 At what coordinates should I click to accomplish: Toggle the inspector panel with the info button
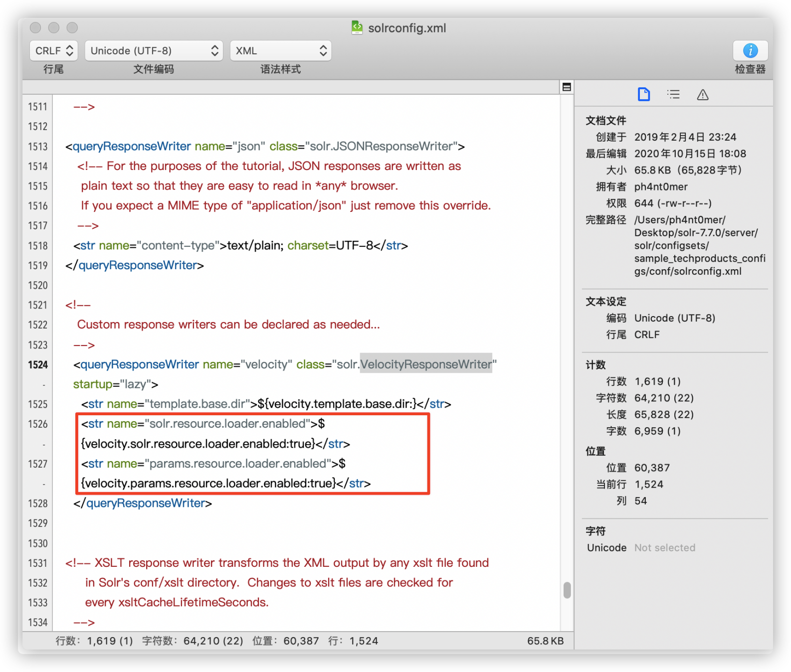coord(750,51)
